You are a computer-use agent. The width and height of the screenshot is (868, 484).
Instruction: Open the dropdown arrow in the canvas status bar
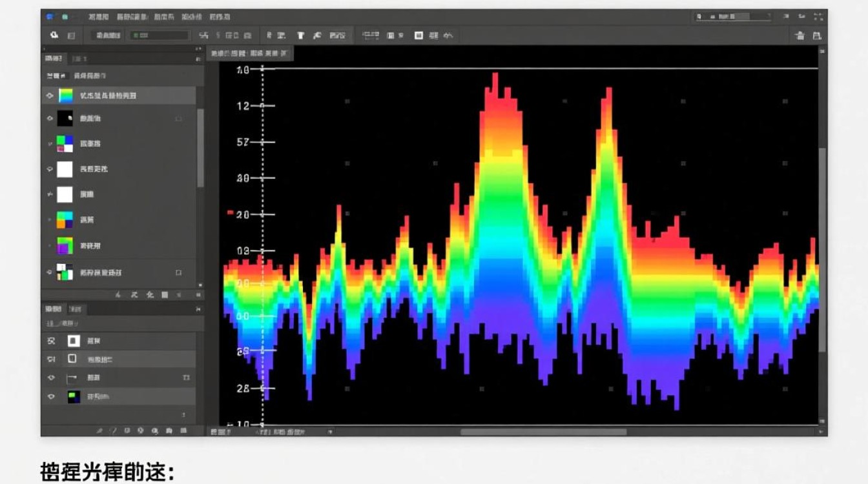click(331, 431)
